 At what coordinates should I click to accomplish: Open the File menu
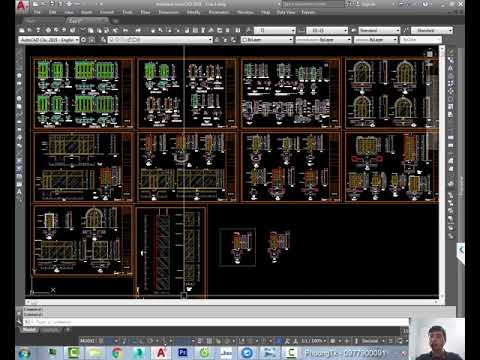pos(37,12)
